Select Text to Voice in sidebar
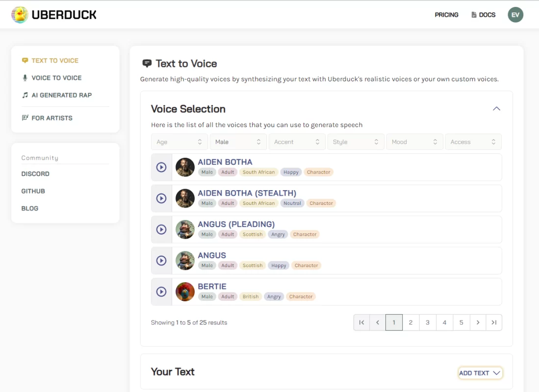 (x=50, y=60)
